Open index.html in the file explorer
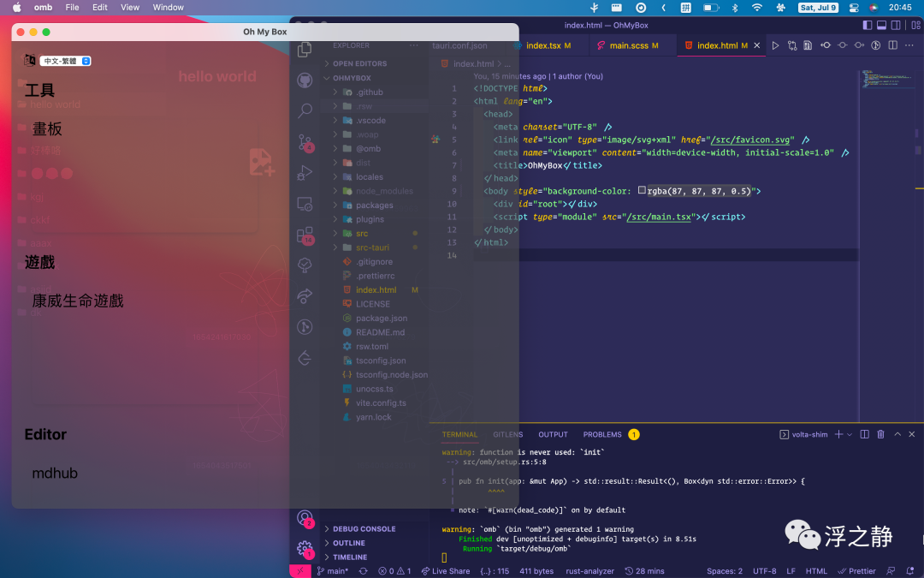The image size is (924, 578). point(376,290)
